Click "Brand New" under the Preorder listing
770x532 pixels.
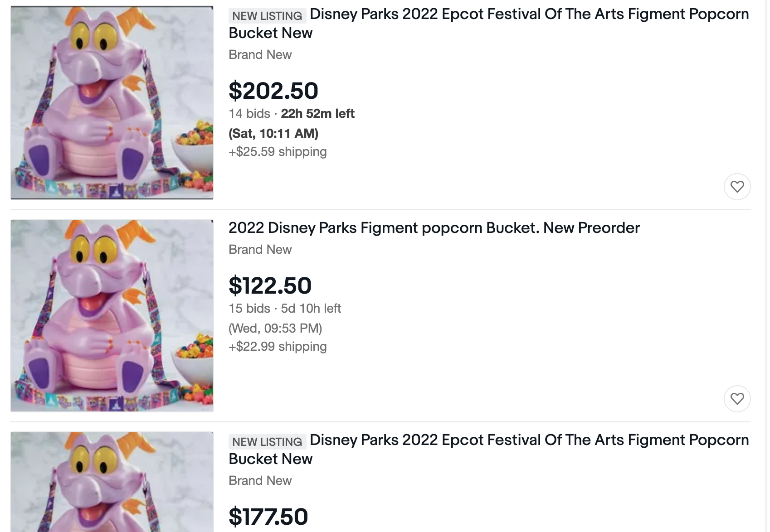tap(260, 249)
